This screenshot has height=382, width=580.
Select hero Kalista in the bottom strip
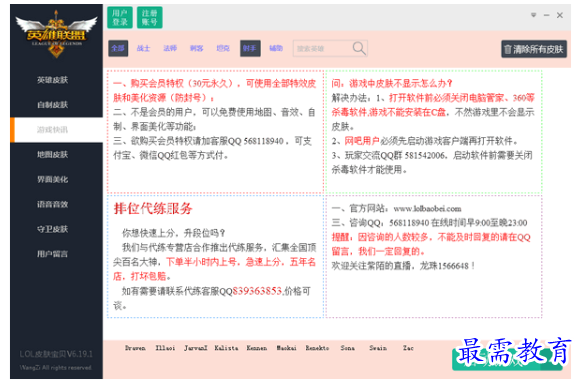226,348
